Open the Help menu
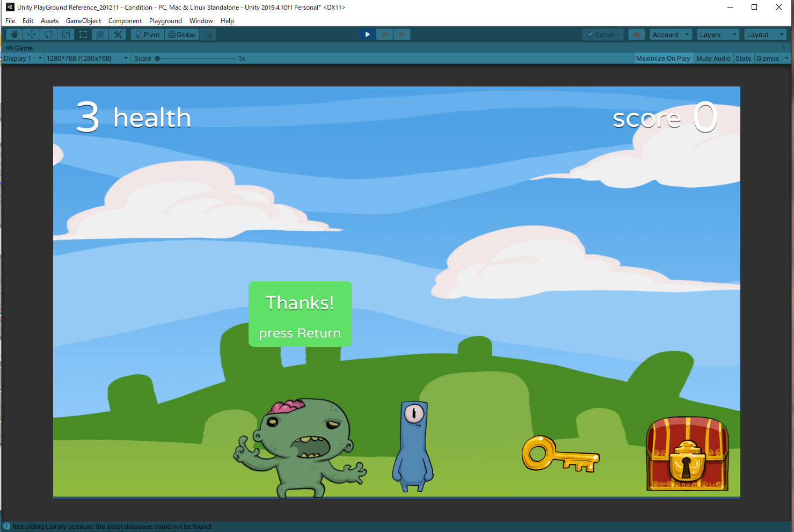794x532 pixels. pyautogui.click(x=227, y=21)
